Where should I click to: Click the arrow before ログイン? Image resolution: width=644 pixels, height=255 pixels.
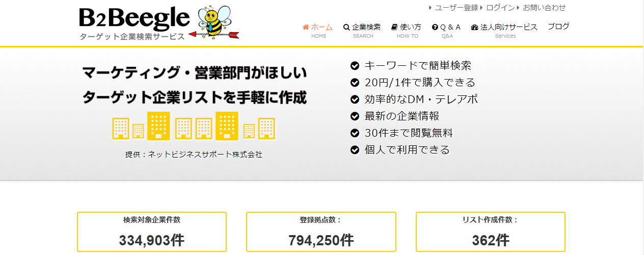(x=482, y=8)
